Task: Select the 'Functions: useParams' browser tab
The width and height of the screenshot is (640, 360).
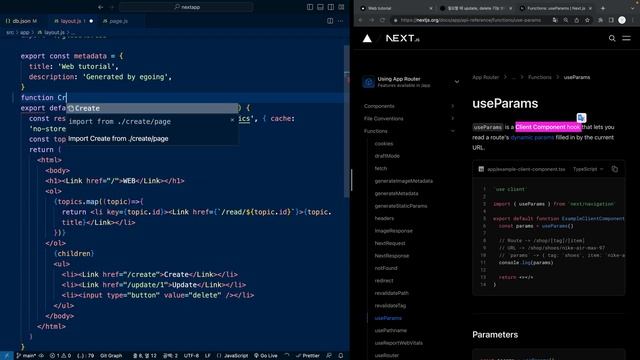Action: pyautogui.click(x=556, y=8)
